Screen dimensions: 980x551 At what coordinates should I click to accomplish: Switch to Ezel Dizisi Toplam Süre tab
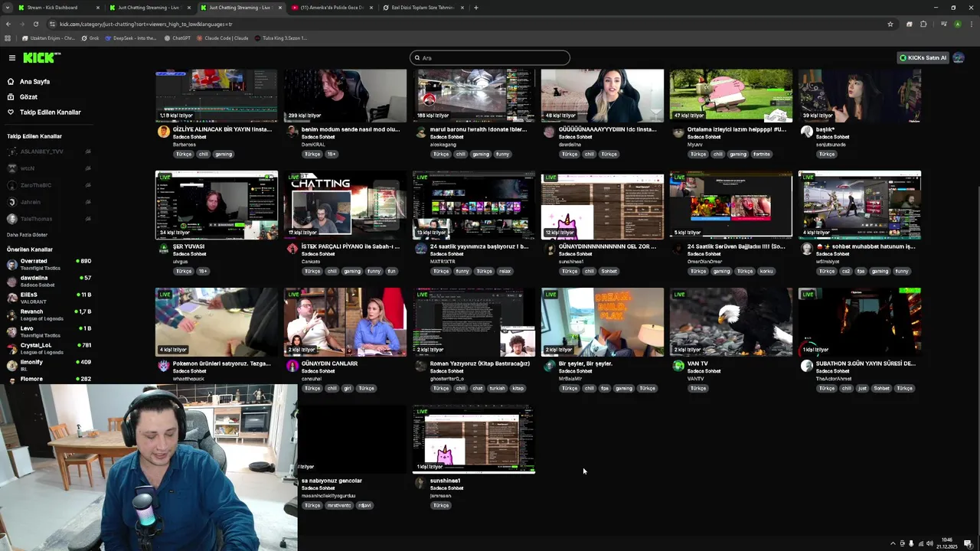[x=423, y=8]
